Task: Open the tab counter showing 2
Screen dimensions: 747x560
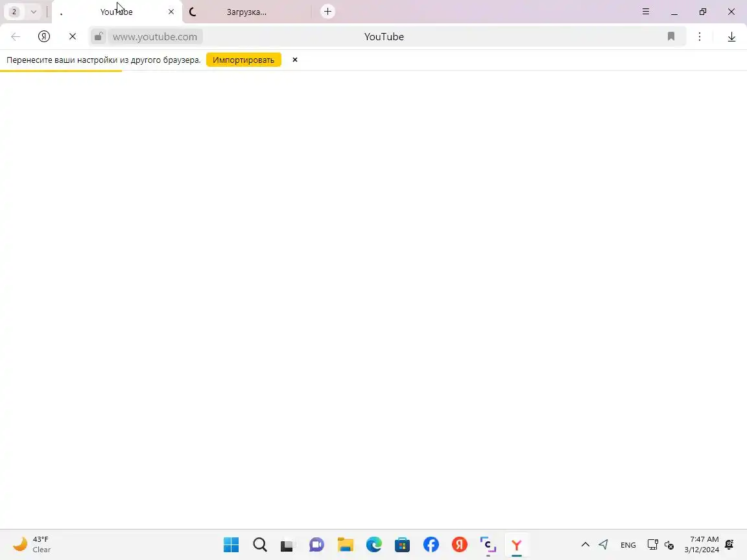Action: [x=14, y=12]
